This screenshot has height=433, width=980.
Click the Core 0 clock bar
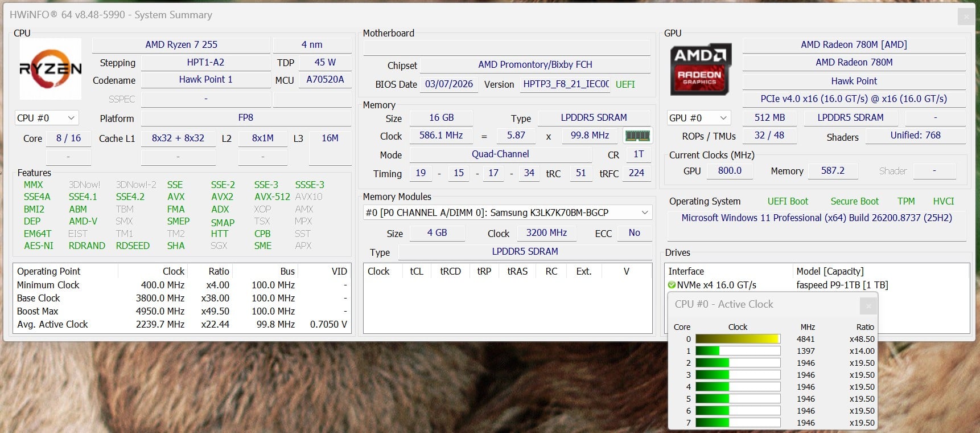click(738, 339)
